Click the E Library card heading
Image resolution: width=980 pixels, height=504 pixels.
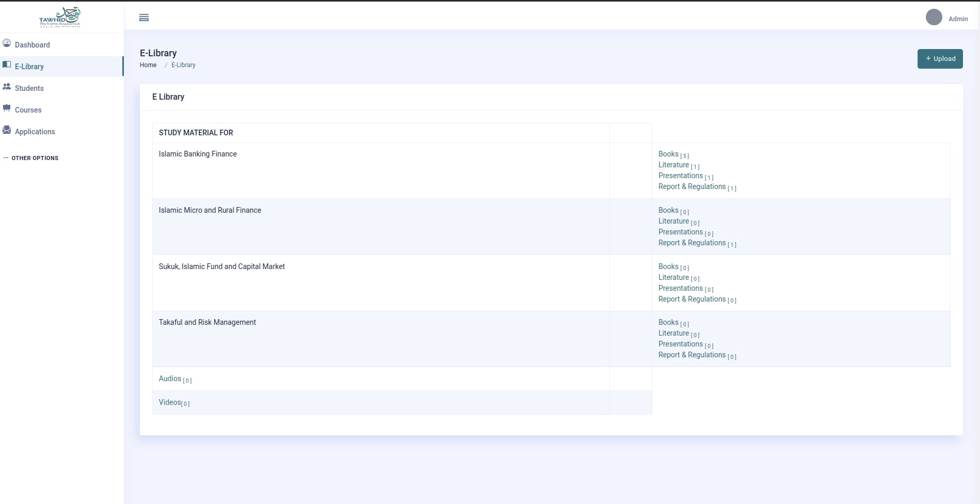168,97
